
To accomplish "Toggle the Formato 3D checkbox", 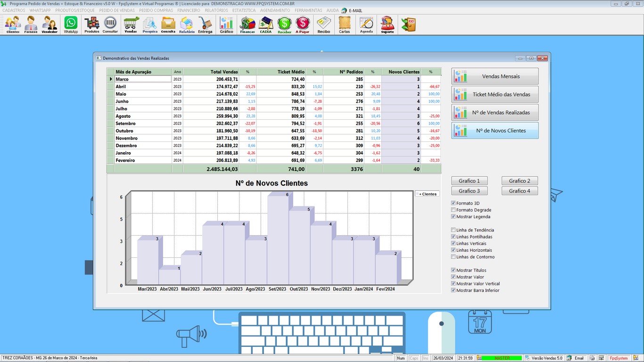I will (454, 203).
